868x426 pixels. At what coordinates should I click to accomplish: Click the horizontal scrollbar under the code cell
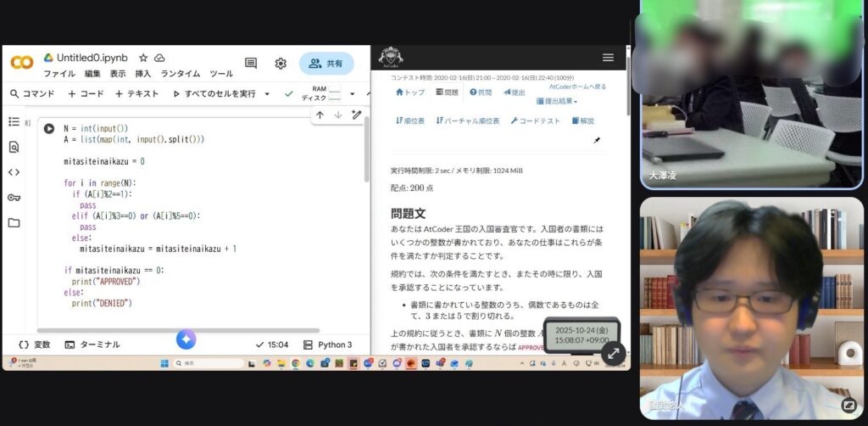tap(178, 330)
